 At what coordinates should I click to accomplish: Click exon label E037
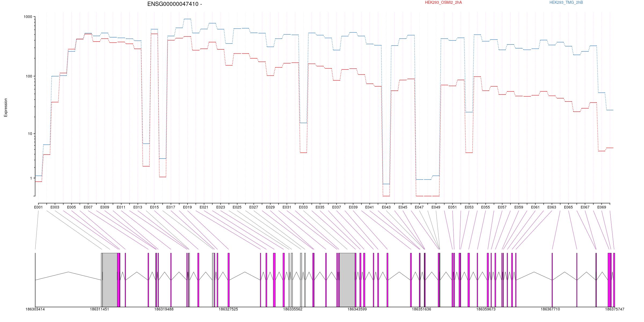pos(336,207)
